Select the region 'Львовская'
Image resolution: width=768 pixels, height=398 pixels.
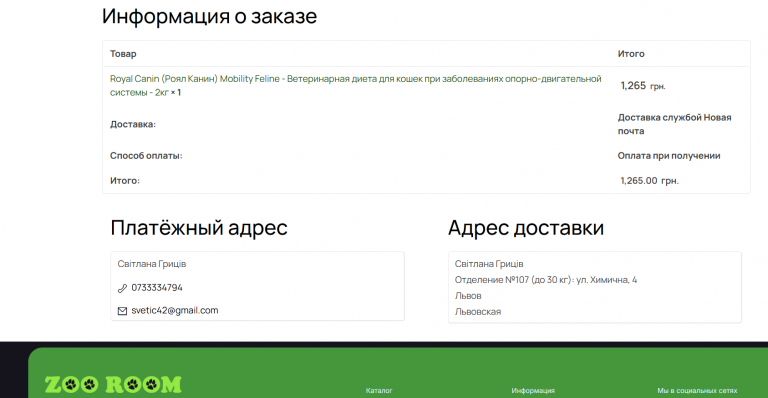tap(478, 312)
